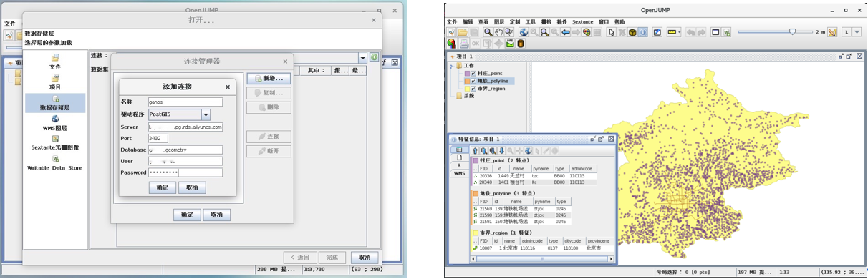
Task: Collapse the 工作 category tree node
Action: [451, 66]
